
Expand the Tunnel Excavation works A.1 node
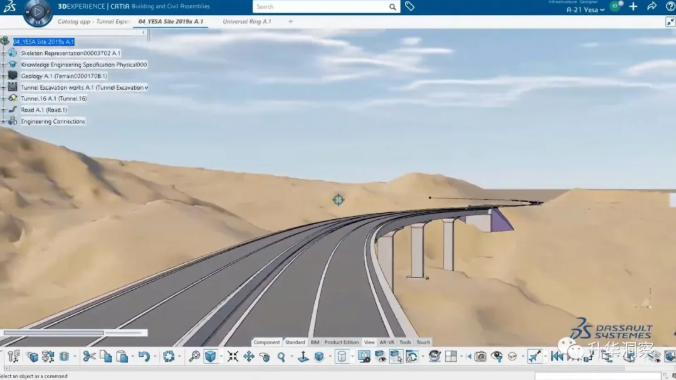3,88
